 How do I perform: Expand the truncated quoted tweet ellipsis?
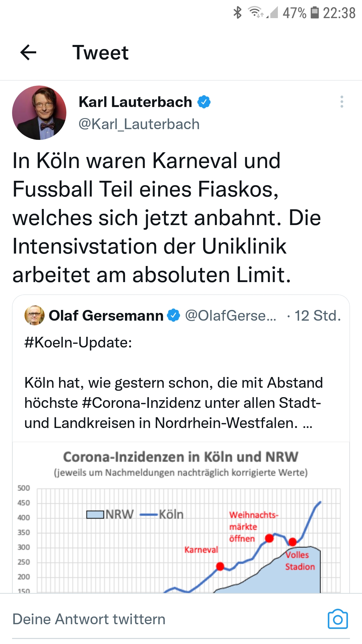[307, 424]
